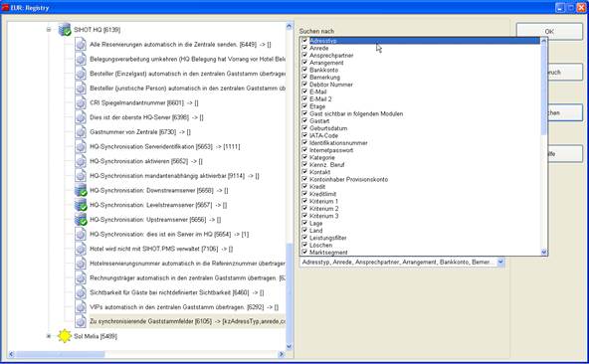Click server icon for 'HQ-Synchronisation: Downstreamserver'
Screen dimensions: 589x364
click(81, 190)
